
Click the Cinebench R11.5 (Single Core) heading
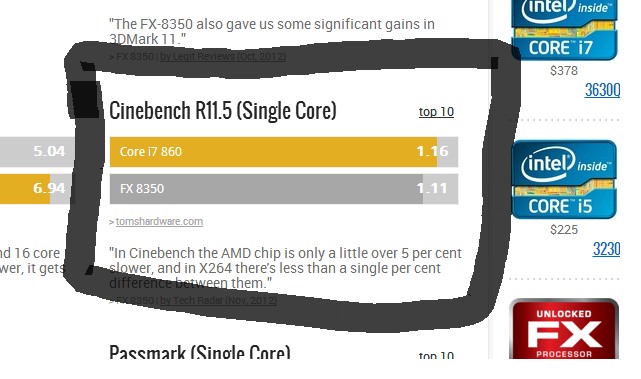point(223,110)
